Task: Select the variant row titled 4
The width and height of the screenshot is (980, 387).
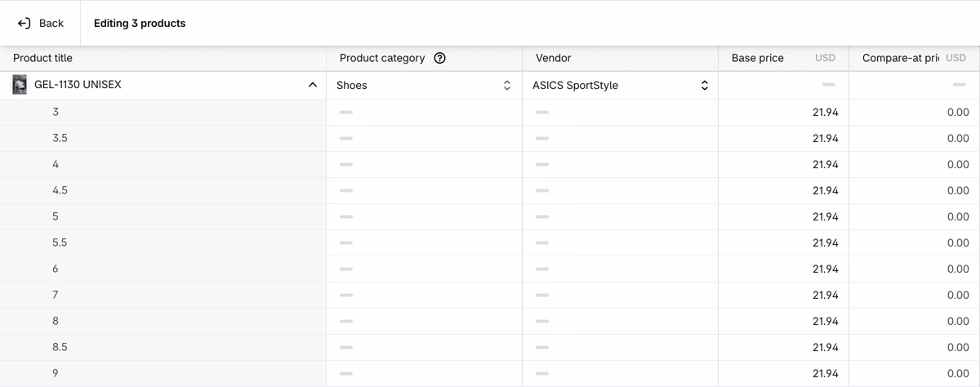Action: 163,164
